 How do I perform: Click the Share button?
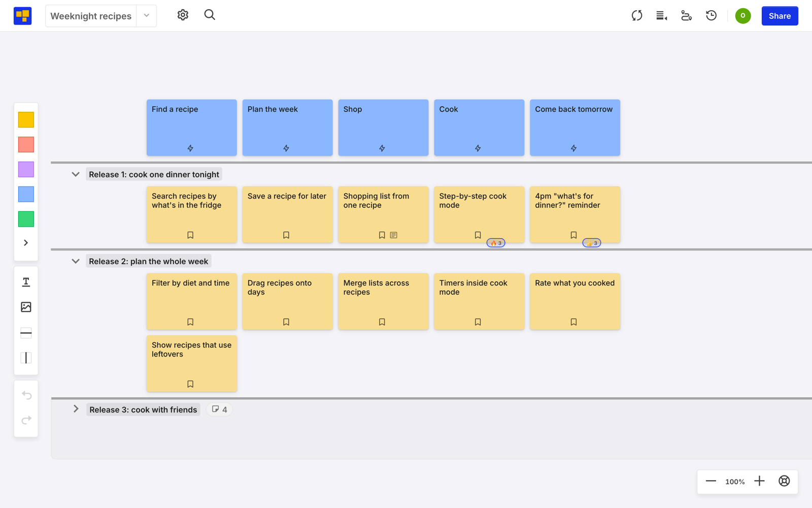pos(780,16)
